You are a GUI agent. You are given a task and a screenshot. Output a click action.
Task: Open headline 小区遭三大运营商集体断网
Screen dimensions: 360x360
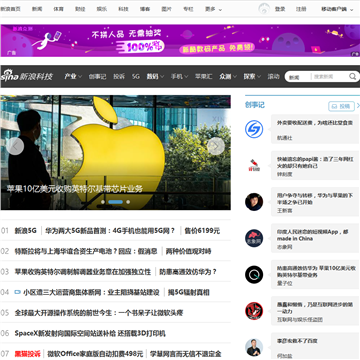pos(91,292)
